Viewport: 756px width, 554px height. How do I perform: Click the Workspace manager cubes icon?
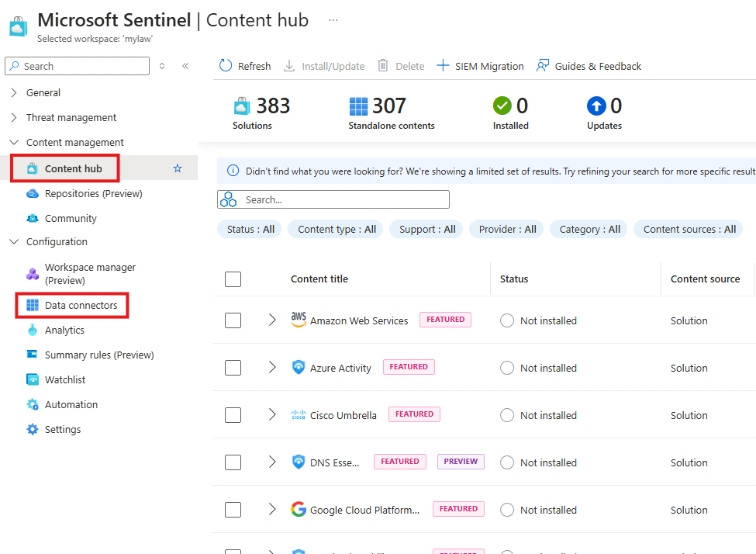point(33,274)
